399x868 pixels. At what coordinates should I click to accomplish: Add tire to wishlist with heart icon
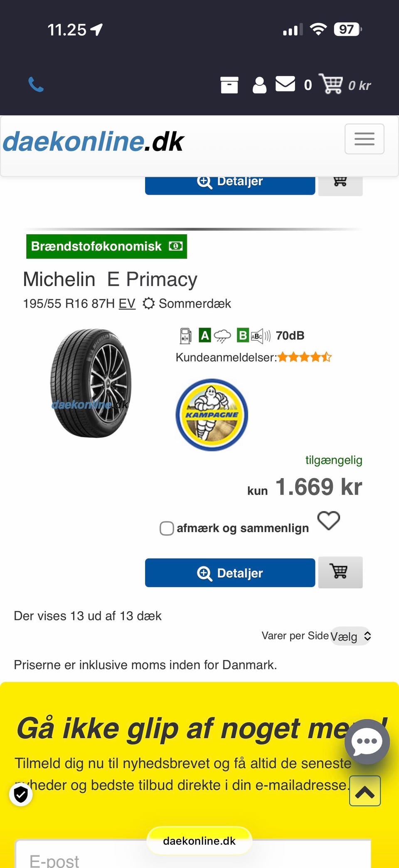[x=328, y=521]
